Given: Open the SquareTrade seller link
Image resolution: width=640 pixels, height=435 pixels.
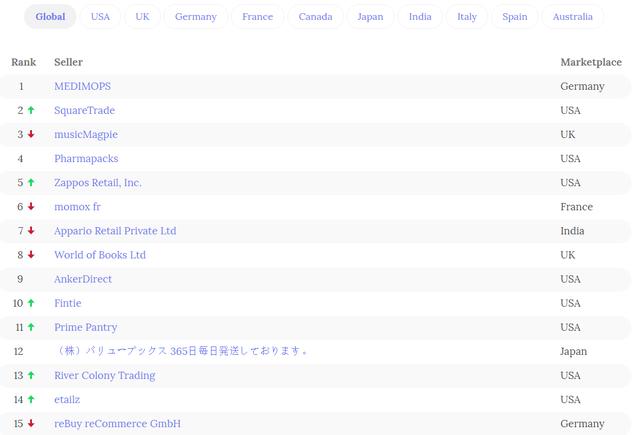Looking at the screenshot, I should pos(84,111).
